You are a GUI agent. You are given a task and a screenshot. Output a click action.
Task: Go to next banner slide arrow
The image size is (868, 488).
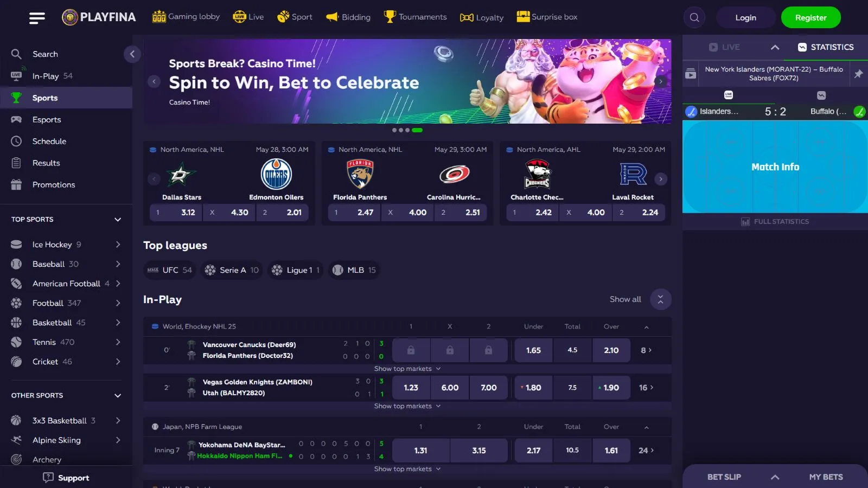coord(660,81)
